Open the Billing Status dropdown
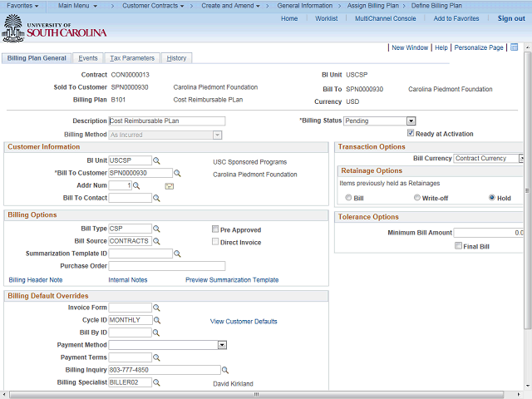The width and height of the screenshot is (532, 399). click(411, 121)
